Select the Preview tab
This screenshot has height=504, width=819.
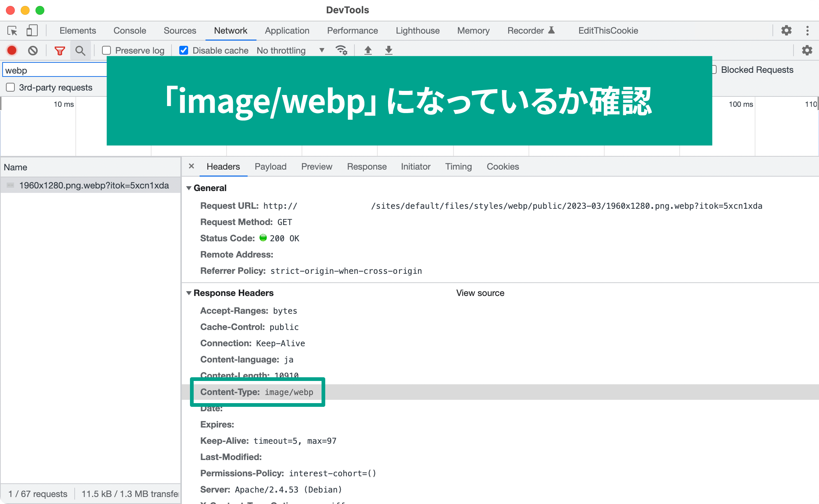point(316,167)
